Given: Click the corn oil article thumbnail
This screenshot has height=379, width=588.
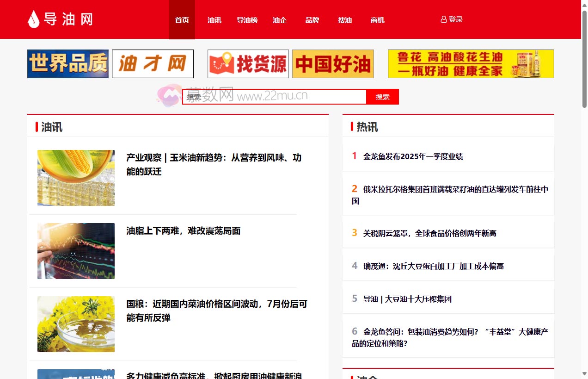Looking at the screenshot, I should point(76,178).
